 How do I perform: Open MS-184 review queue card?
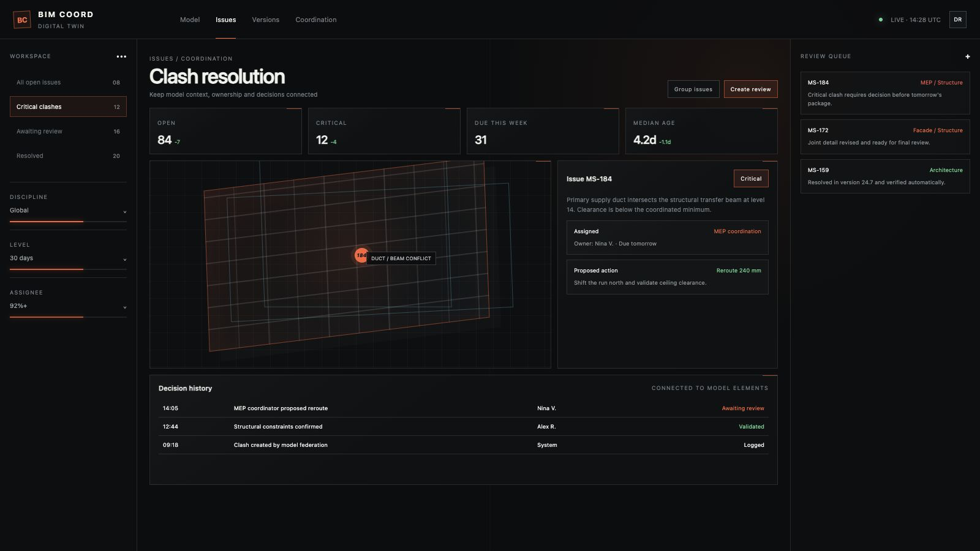[x=885, y=93]
